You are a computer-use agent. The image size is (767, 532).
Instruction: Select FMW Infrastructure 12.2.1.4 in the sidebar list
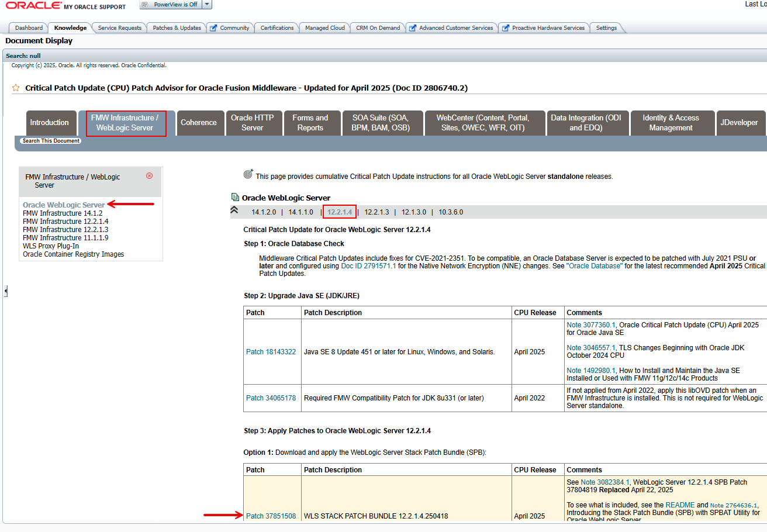pos(65,221)
